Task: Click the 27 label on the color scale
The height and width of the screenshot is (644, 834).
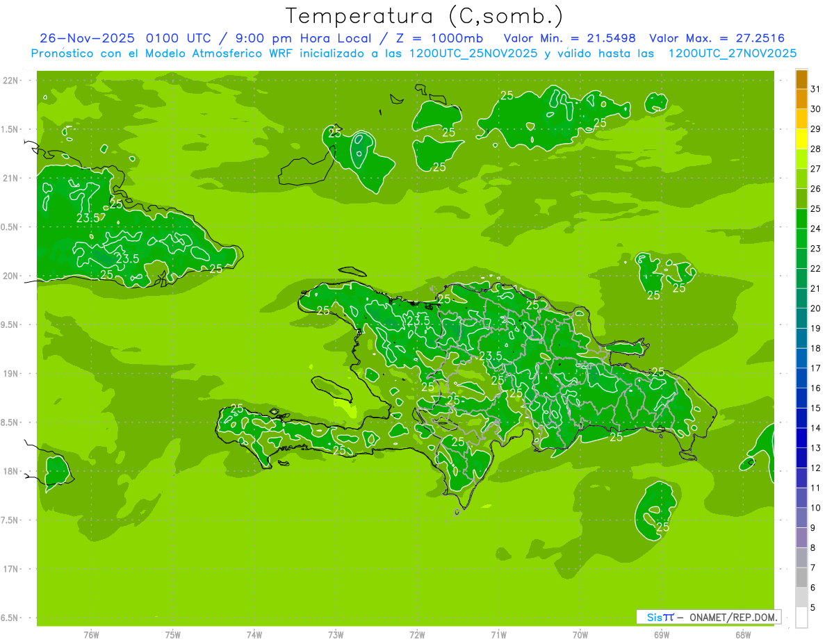Action: point(816,169)
